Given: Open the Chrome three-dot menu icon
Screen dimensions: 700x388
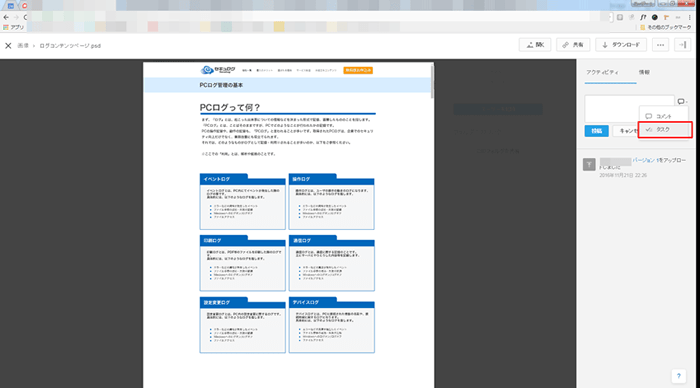Looking at the screenshot, I should pos(689,17).
